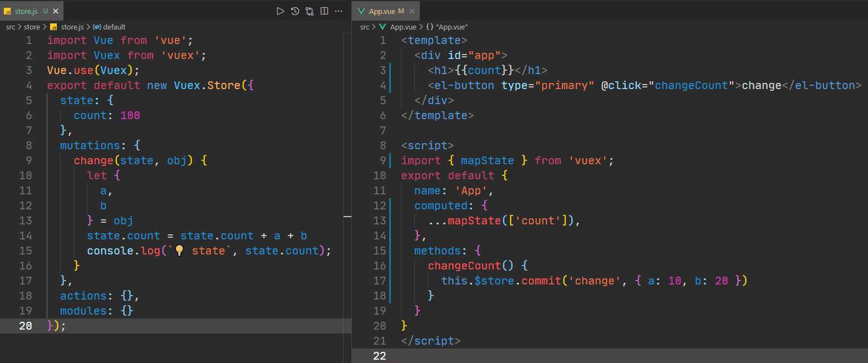The image size is (868, 363).
Task: Click 'Vue.use(Vuex);' on line 3
Action: click(94, 70)
